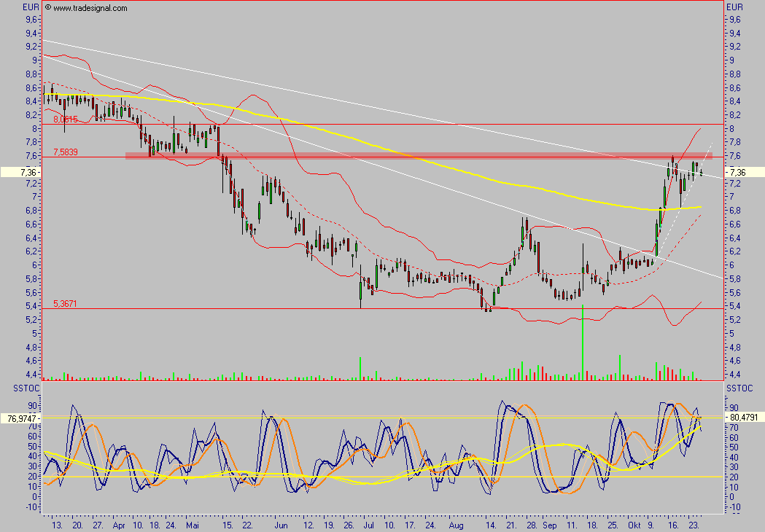765x532 pixels.
Task: Select the 9. date label after Okt
Action: point(651,525)
